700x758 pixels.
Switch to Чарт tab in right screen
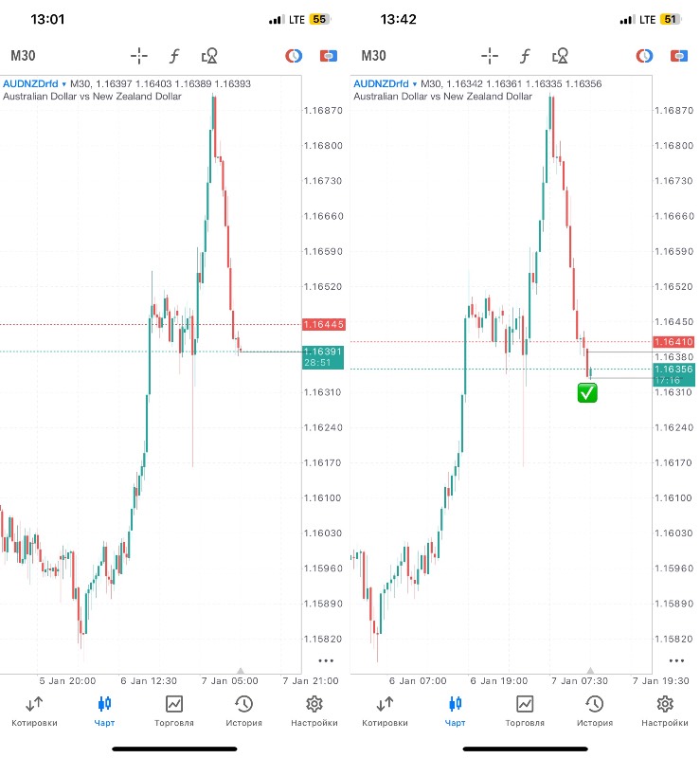click(455, 710)
